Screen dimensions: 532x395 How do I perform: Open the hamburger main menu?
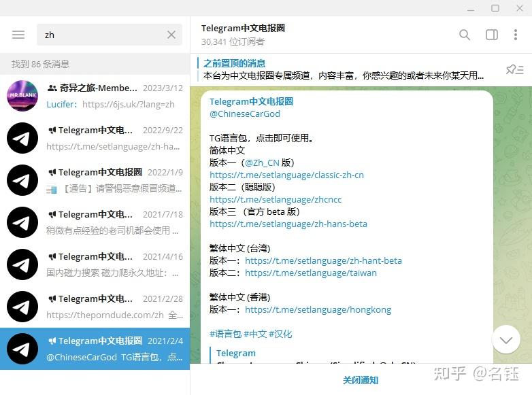[18, 35]
